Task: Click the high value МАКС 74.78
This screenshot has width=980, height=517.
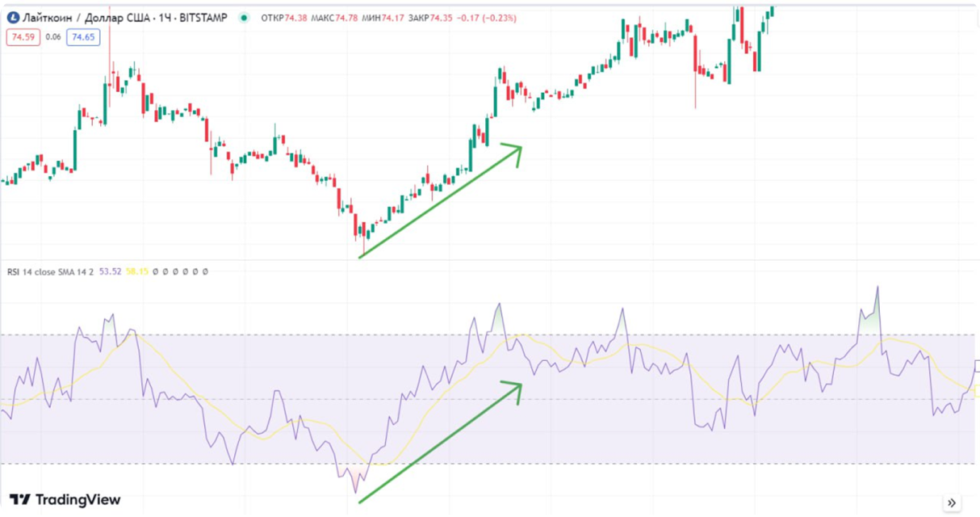Action: click(x=334, y=18)
